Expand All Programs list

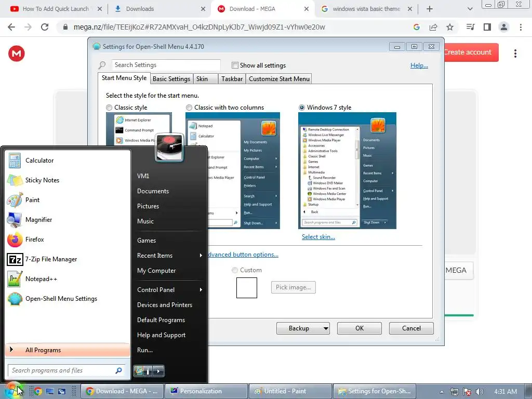[68, 350]
